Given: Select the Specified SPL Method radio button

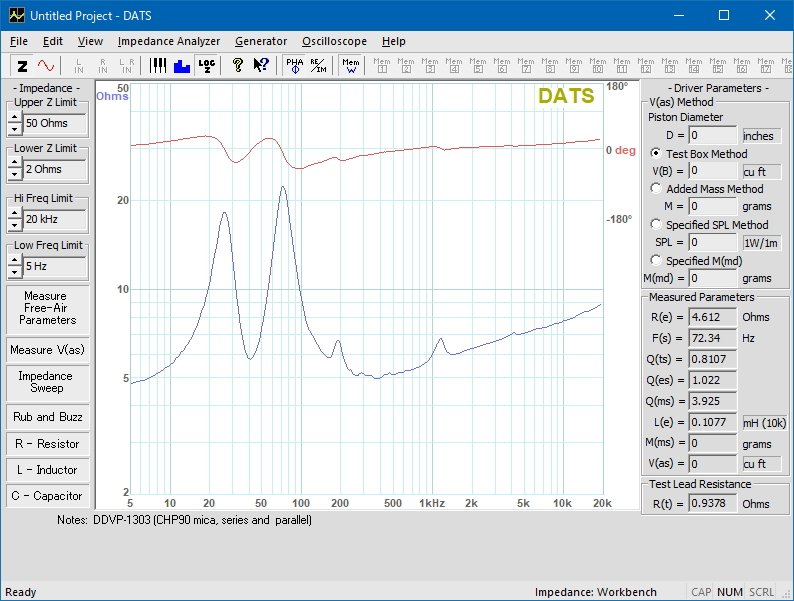Looking at the screenshot, I should click(x=656, y=224).
